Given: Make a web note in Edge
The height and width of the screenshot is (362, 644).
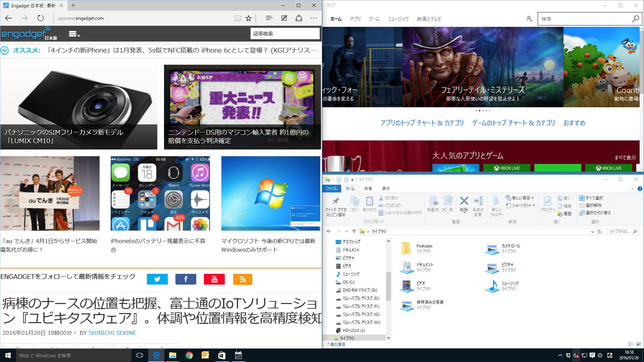Looking at the screenshot, I should [284, 18].
